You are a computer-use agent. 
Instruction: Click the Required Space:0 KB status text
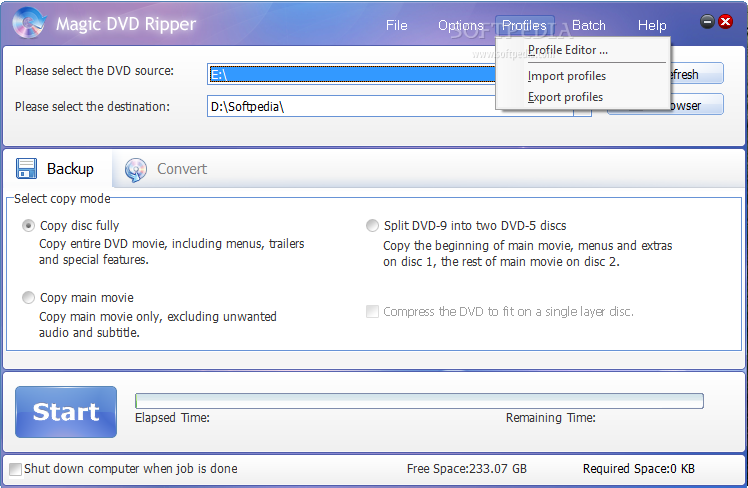point(639,469)
